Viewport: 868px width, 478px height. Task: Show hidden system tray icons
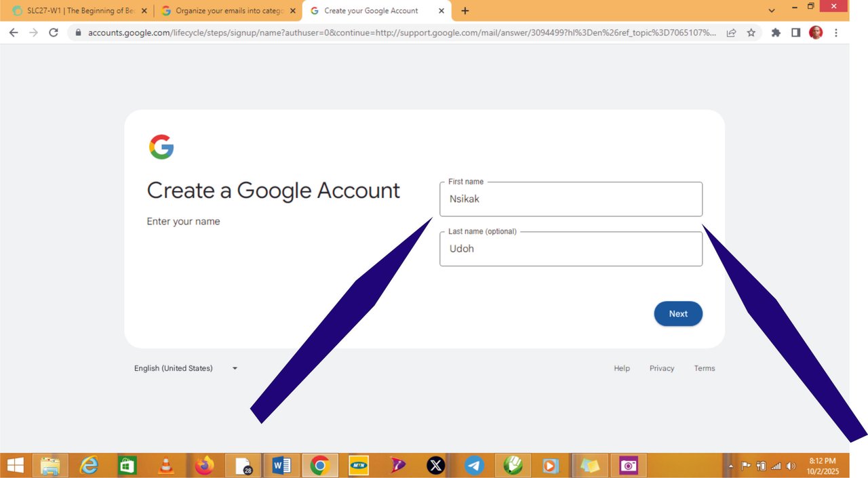coord(731,466)
